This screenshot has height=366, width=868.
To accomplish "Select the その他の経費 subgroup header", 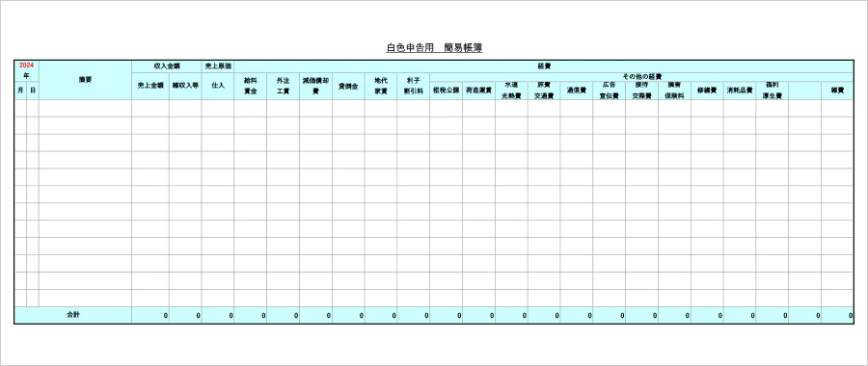I will click(641, 77).
